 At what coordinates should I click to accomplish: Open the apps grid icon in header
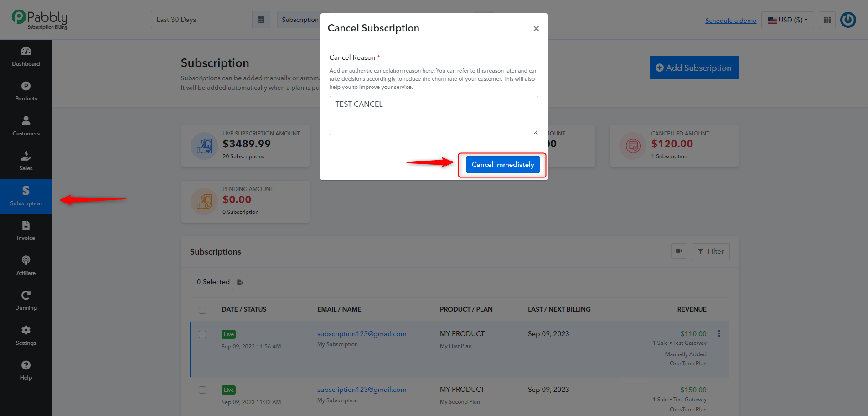point(827,20)
